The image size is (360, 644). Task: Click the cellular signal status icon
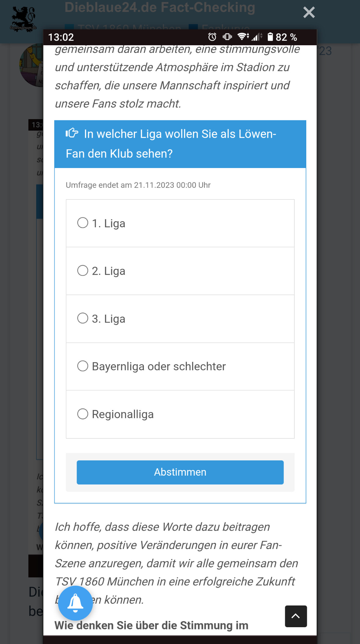tap(256, 37)
